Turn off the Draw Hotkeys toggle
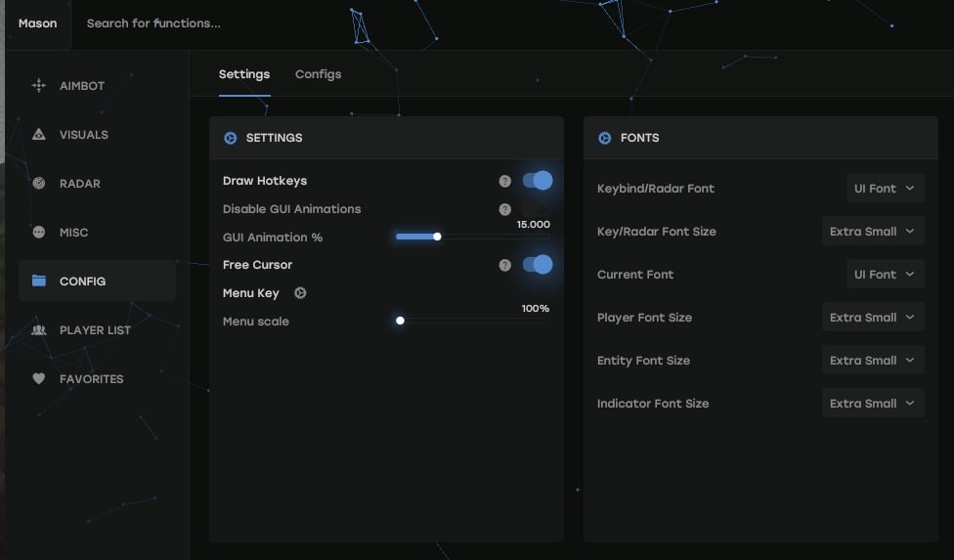 [x=537, y=181]
